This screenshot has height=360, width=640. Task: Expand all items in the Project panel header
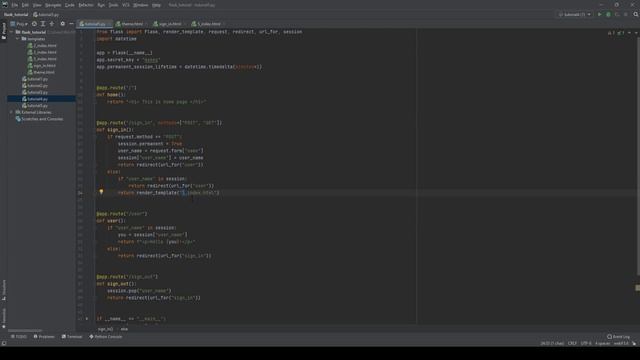tap(43, 24)
